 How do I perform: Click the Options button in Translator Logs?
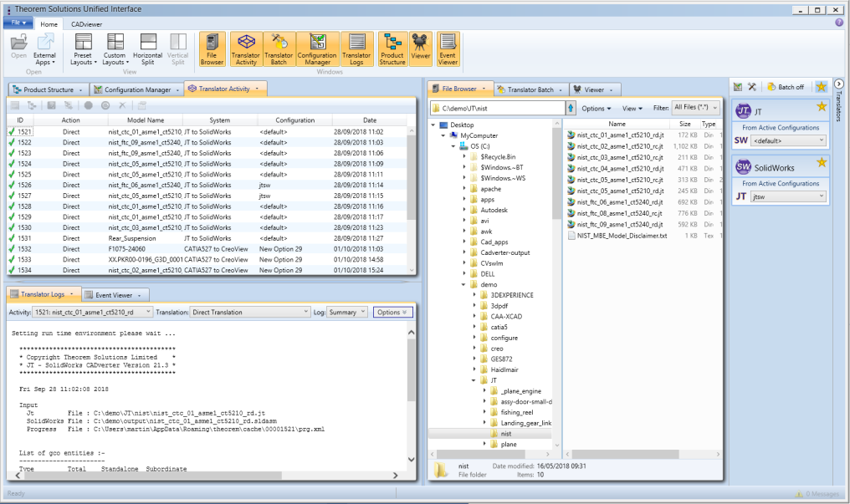pyautogui.click(x=392, y=313)
